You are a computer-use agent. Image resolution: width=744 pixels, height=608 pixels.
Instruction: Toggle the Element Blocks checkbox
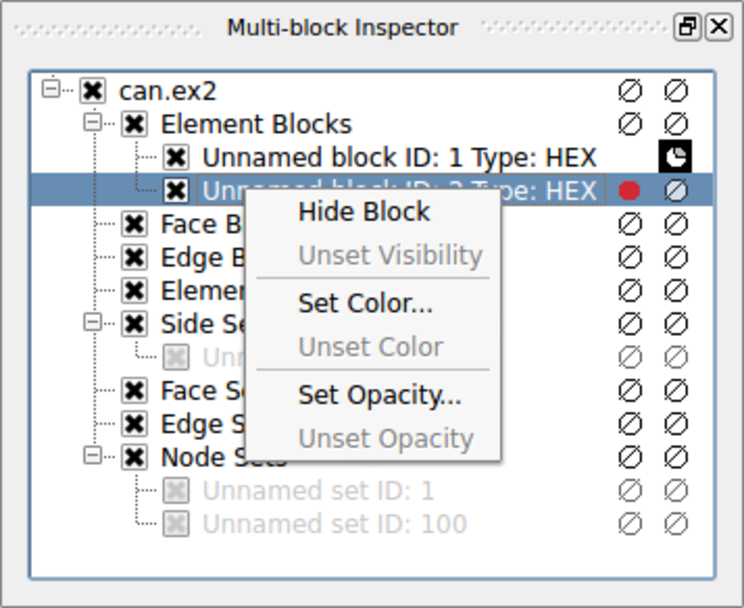(134, 124)
